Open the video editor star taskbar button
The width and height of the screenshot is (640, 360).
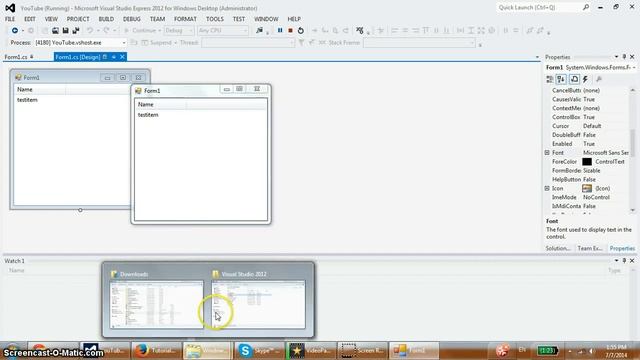click(310, 351)
